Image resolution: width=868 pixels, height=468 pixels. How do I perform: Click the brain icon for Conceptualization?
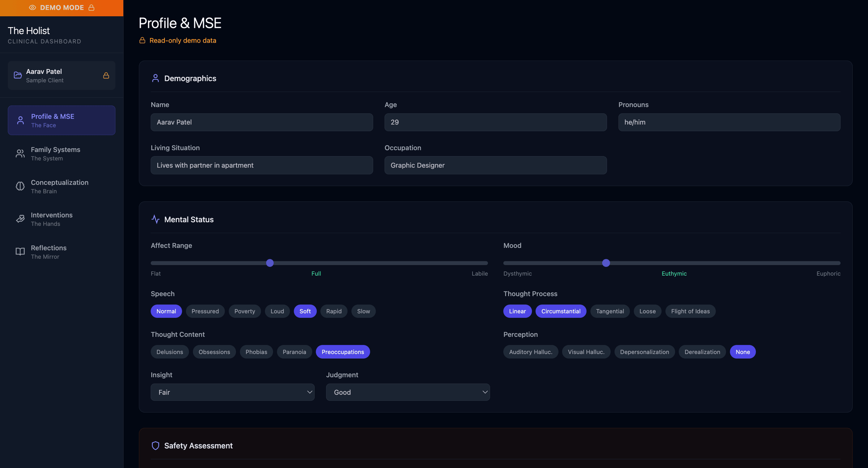pyautogui.click(x=20, y=186)
